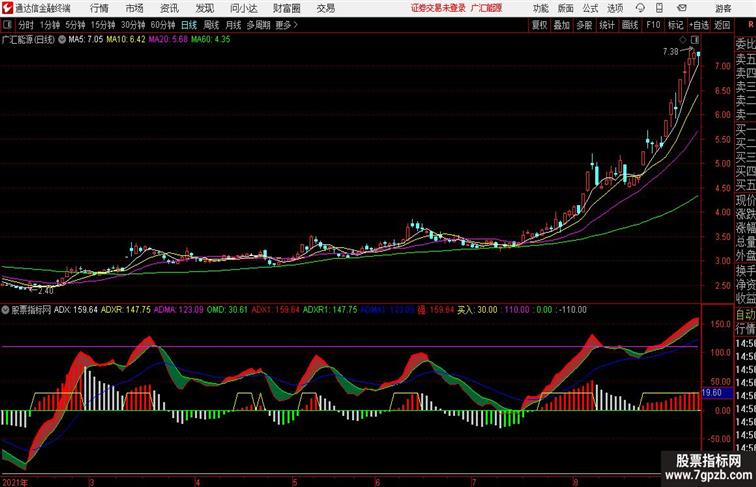The width and height of the screenshot is (756, 487).
Task: Click the F10 company info button
Action: tap(653, 25)
